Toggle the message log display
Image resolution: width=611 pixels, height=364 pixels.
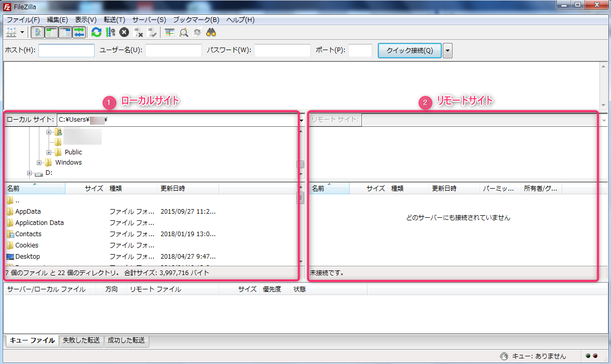37,32
